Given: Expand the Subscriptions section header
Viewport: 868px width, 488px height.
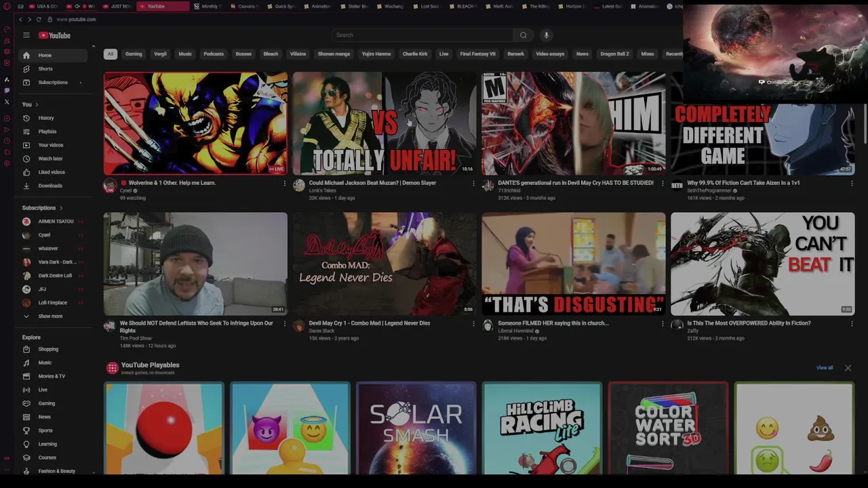Looking at the screenshot, I should click(x=42, y=208).
